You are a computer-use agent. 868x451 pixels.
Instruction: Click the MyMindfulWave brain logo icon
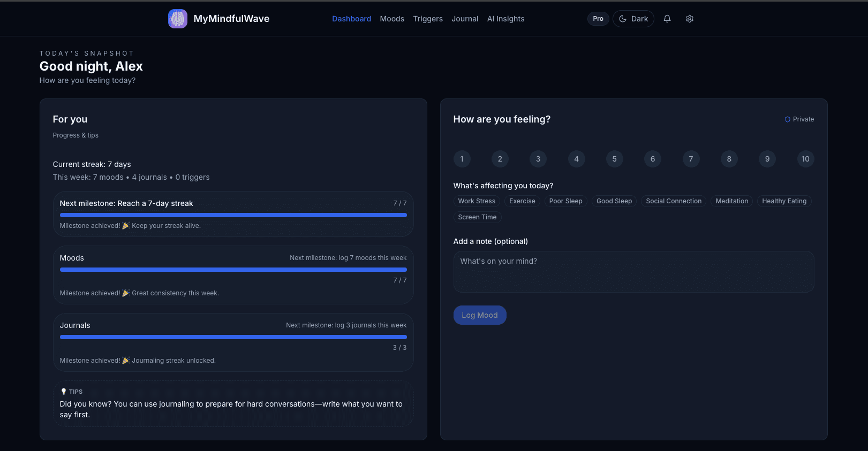click(178, 19)
